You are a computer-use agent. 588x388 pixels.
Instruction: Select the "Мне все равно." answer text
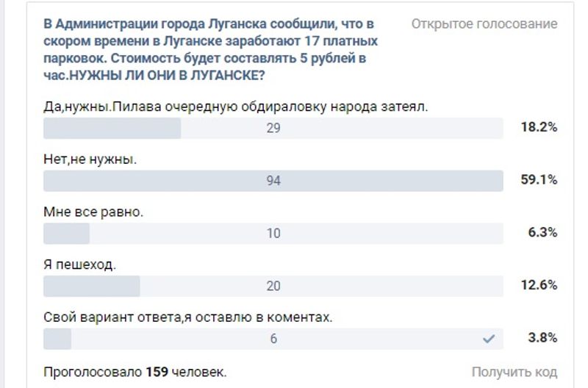click(93, 212)
